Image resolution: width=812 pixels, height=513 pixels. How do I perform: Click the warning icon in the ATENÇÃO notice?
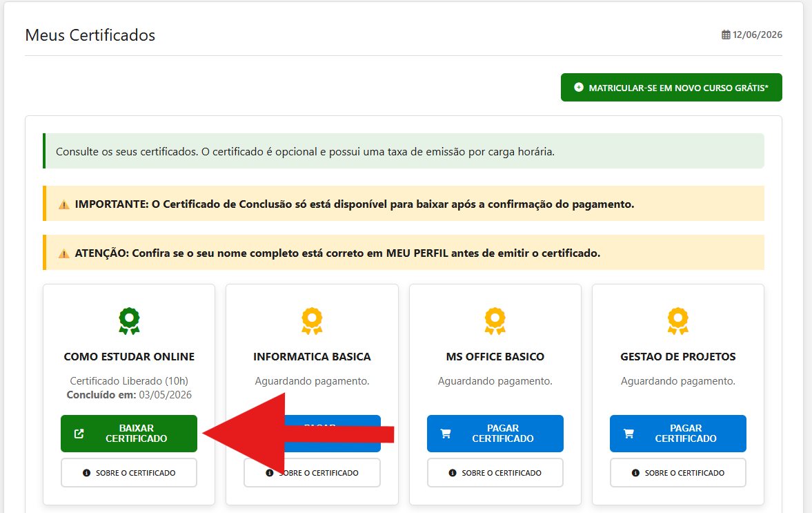(63, 253)
